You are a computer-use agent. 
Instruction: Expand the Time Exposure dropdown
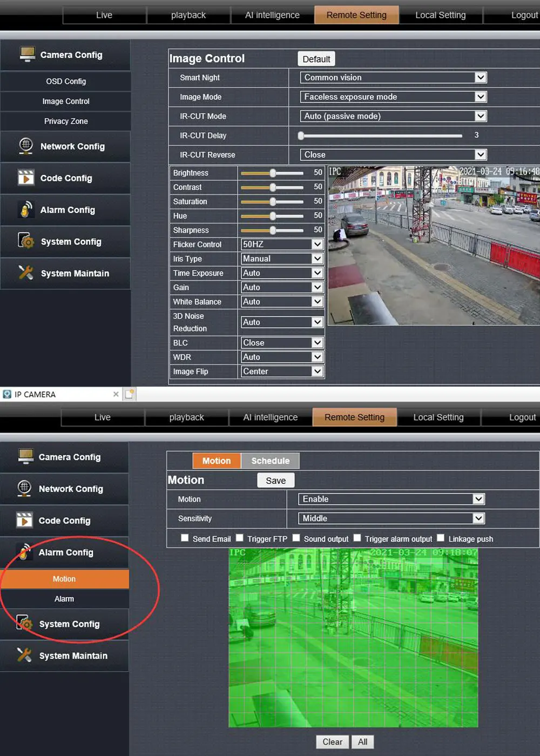click(x=282, y=273)
